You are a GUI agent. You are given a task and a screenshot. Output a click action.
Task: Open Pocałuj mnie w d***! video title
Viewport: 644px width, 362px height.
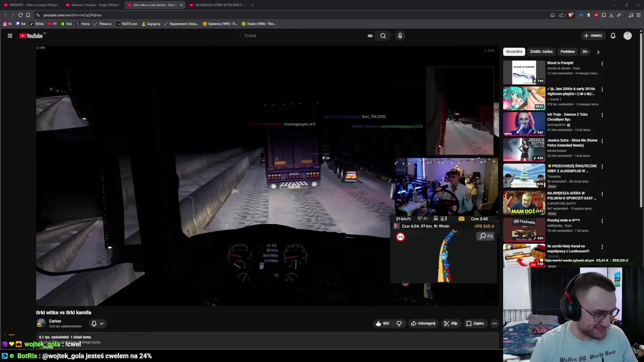[563, 220]
